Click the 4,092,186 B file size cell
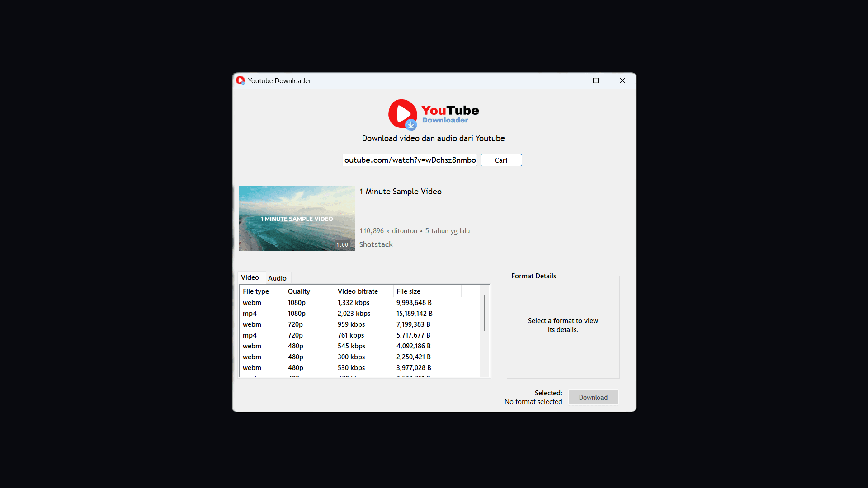This screenshot has height=488, width=868. pos(413,346)
